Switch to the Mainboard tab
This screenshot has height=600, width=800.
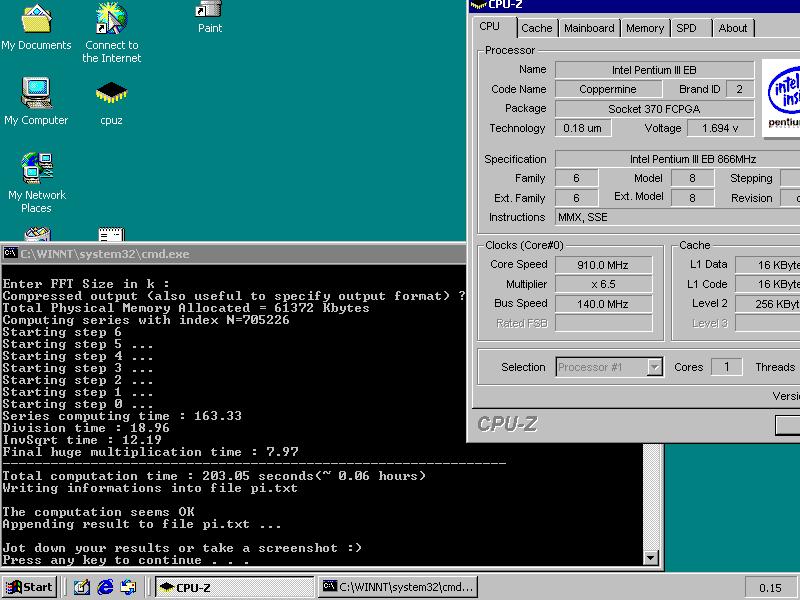(x=589, y=29)
